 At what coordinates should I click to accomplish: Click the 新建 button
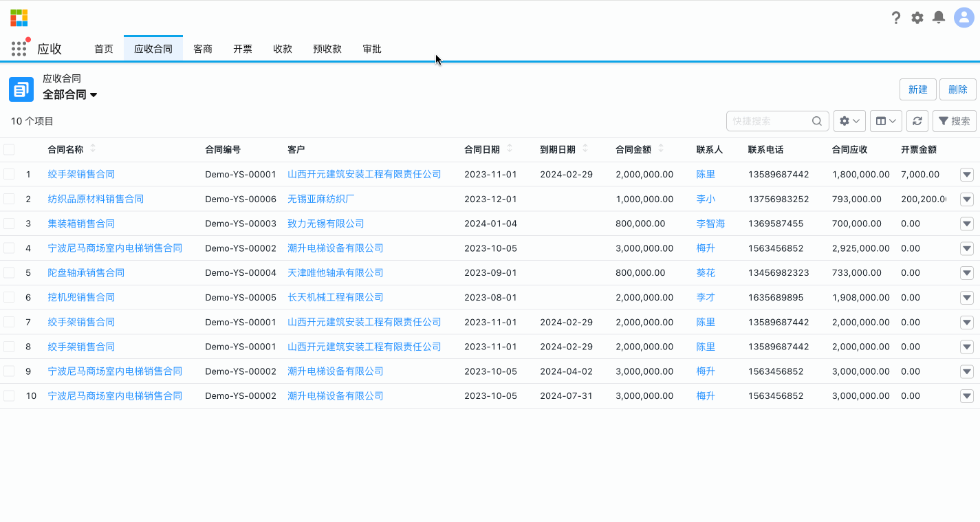(x=917, y=89)
